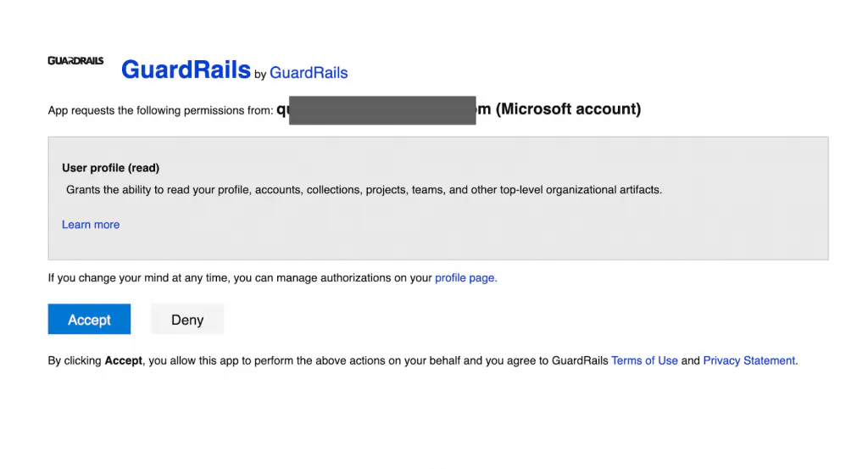Click the "App requests the following permissions" text
868x469 pixels.
[x=160, y=111]
